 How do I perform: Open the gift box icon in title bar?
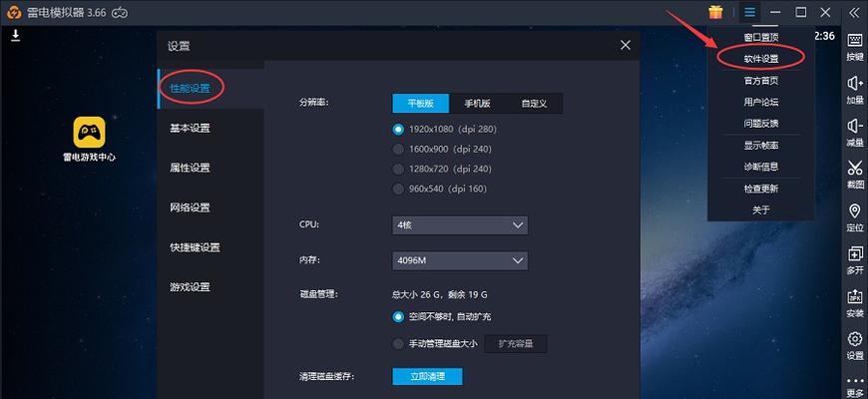click(715, 12)
